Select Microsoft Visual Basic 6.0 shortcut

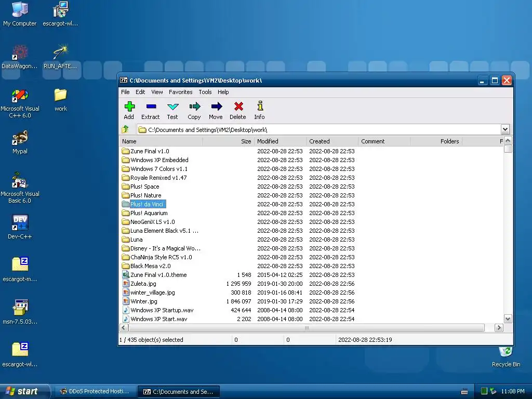tap(20, 188)
